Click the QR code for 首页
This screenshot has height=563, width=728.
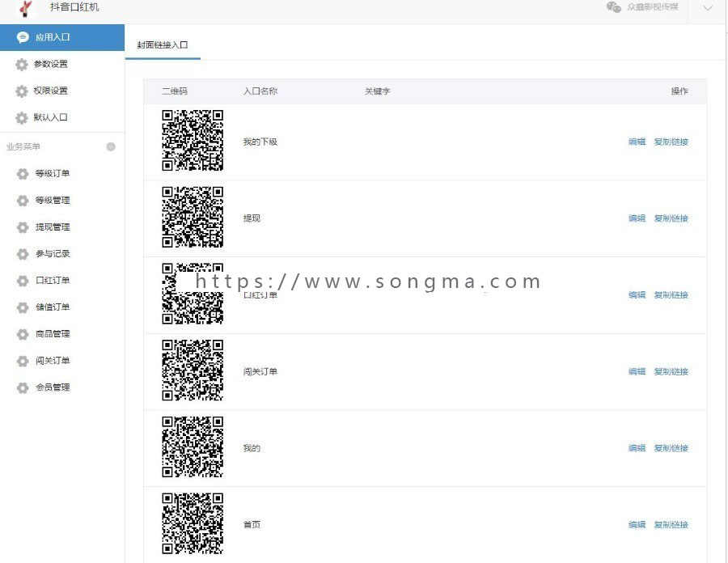193,523
